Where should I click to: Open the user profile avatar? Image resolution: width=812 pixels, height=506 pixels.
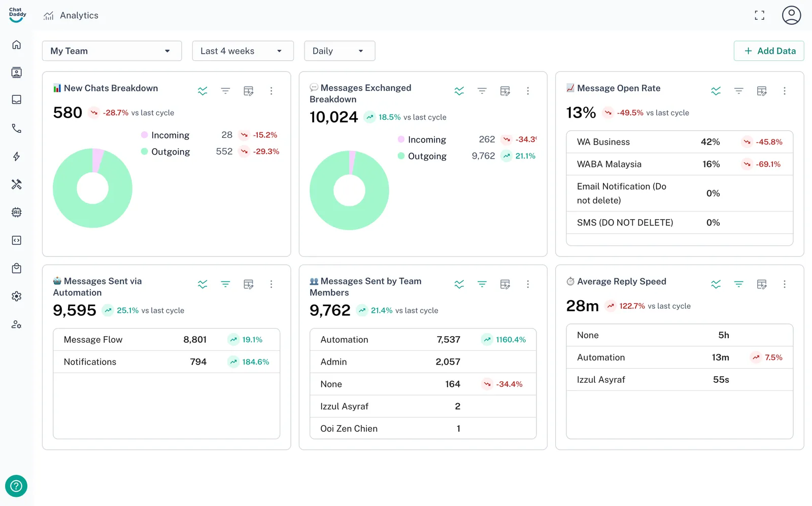click(791, 15)
